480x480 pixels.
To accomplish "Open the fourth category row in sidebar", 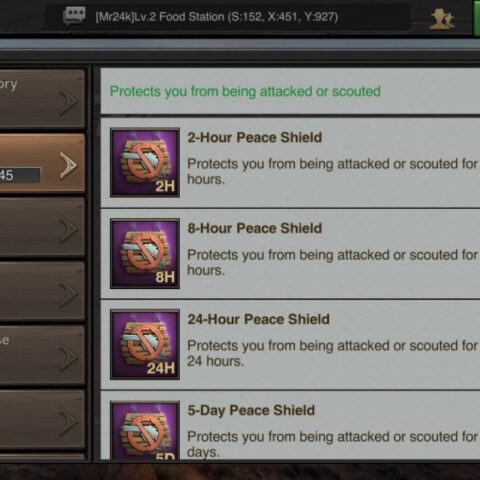I will pyautogui.click(x=42, y=291).
